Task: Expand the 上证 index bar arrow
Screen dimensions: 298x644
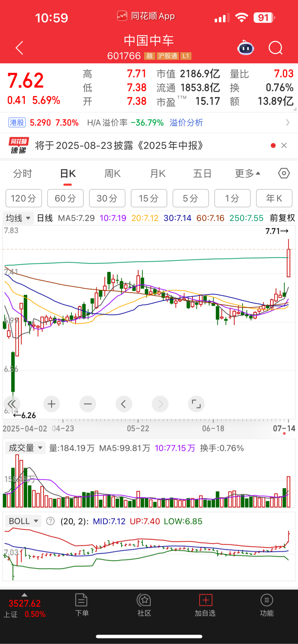Action: coord(24,595)
